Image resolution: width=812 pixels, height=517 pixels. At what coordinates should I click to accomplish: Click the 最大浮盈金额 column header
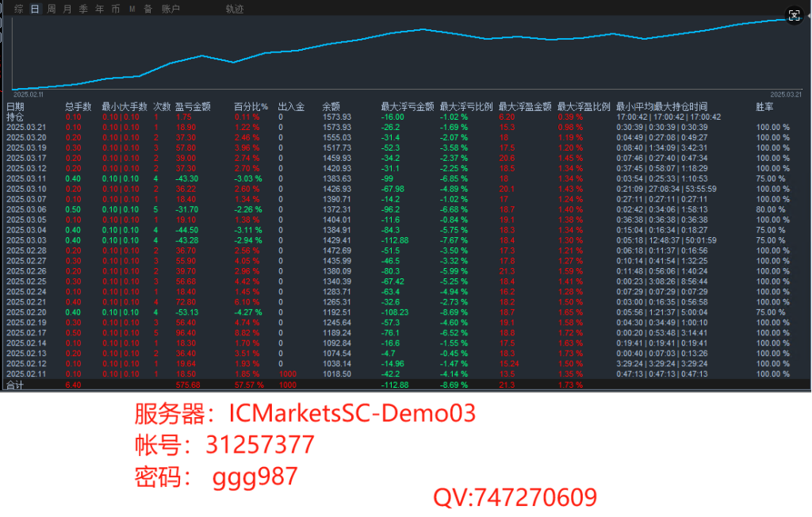525,107
